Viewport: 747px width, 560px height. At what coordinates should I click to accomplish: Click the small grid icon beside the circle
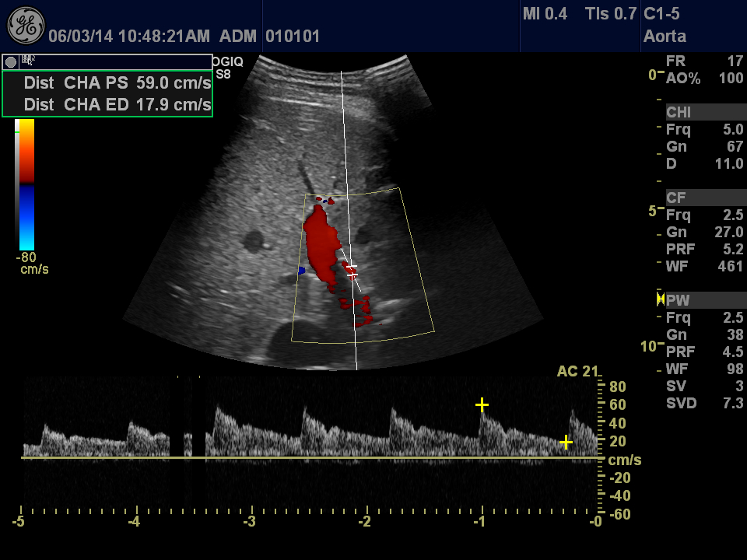click(x=29, y=60)
